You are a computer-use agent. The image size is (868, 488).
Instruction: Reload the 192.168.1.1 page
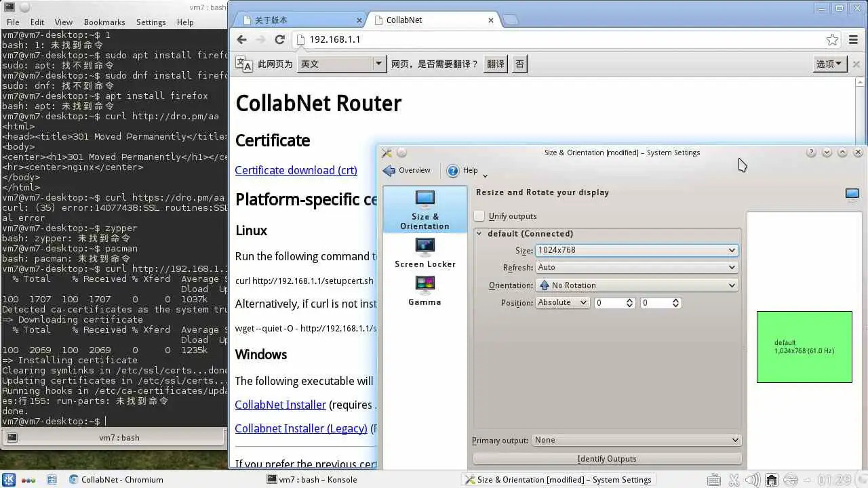279,39
